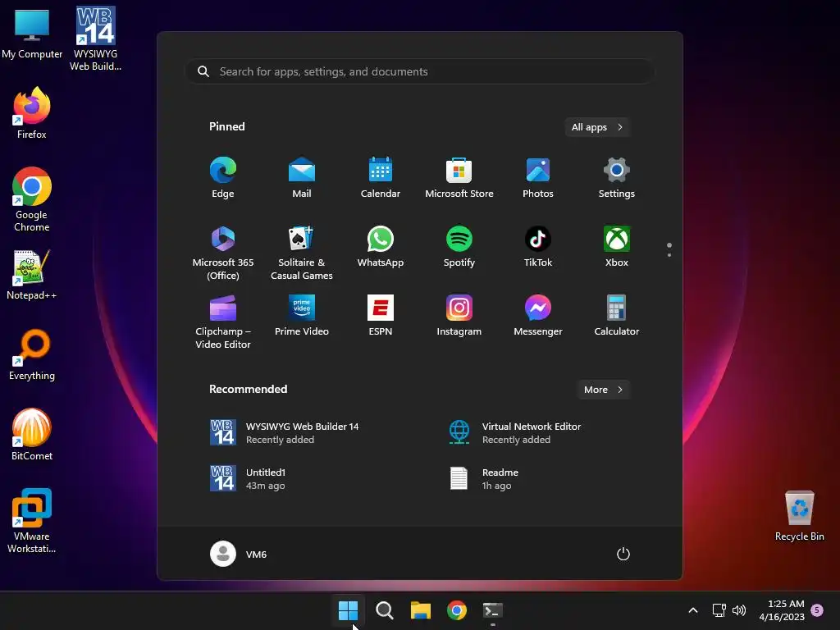Click the network tray icon
840x630 pixels.
coord(719,610)
